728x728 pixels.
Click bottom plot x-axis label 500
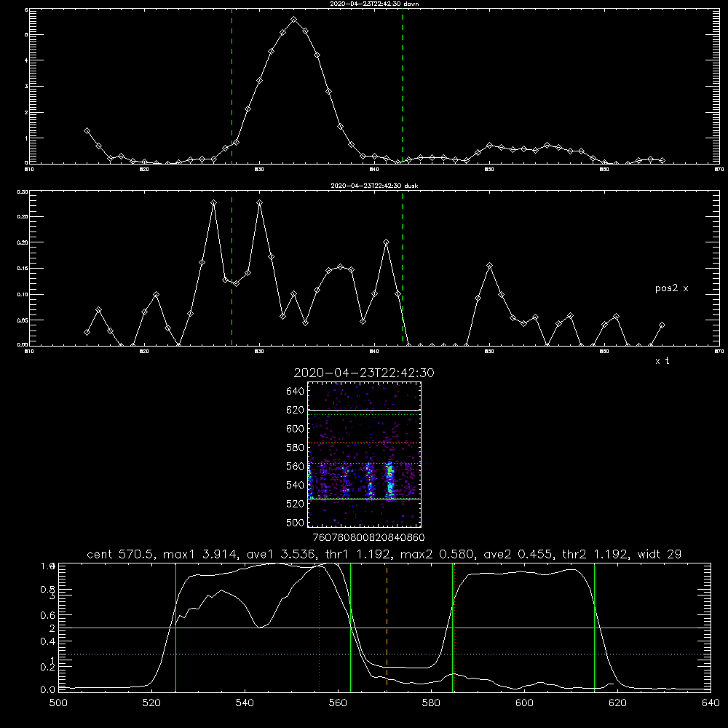(58, 703)
